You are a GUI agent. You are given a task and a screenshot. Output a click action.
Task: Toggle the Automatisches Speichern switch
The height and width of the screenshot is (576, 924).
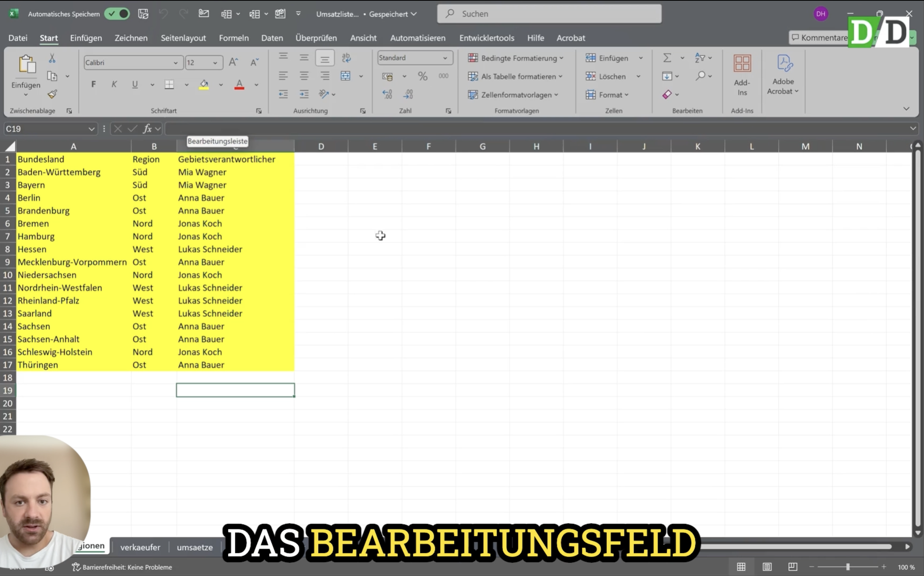point(118,14)
